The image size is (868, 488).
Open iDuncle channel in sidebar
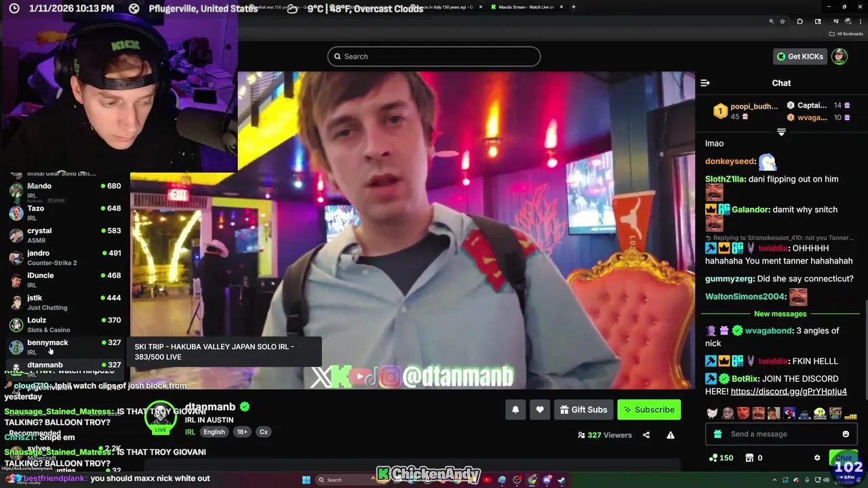pyautogui.click(x=64, y=279)
